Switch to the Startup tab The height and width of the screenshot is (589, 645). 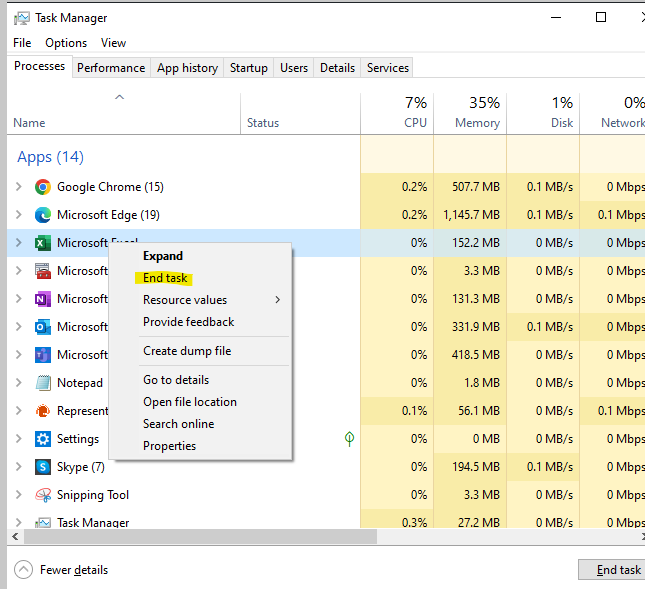249,68
